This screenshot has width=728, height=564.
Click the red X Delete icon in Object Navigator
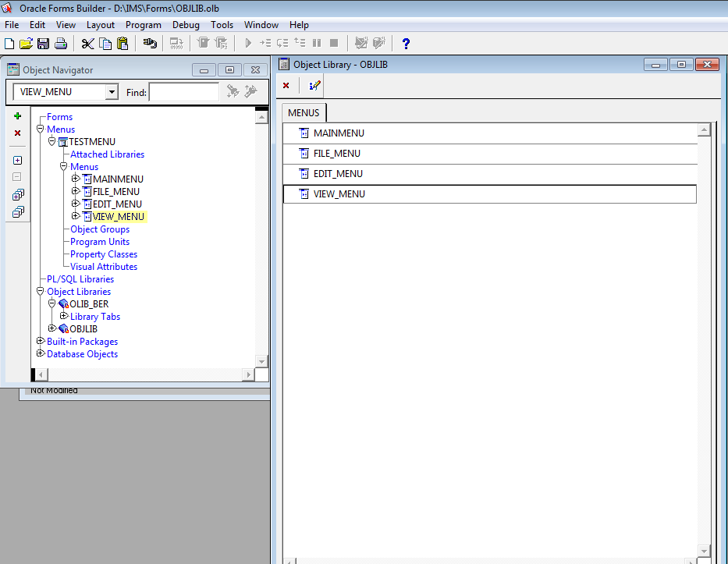pyautogui.click(x=18, y=133)
